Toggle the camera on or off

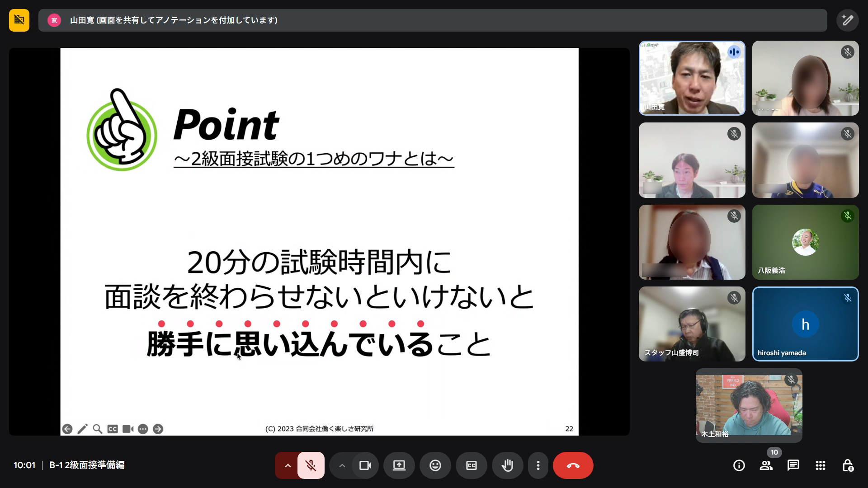(365, 465)
